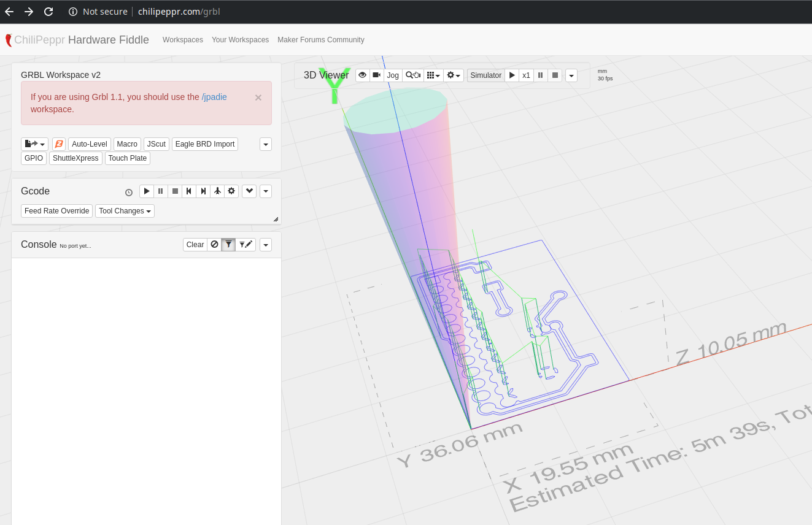The image size is (812, 525).
Task: Click the camera icon in 3D Viewer
Action: tap(376, 75)
